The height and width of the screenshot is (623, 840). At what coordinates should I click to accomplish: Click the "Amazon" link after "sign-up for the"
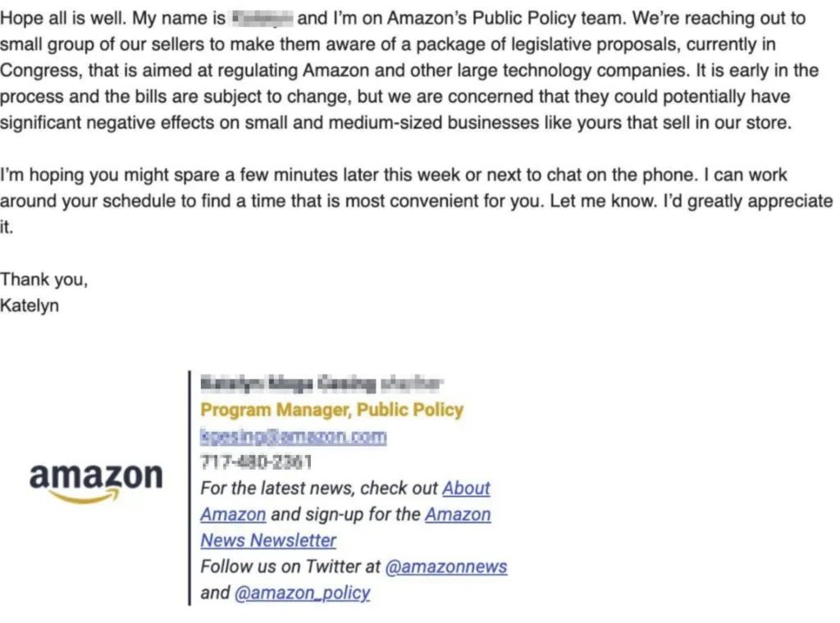pyautogui.click(x=458, y=515)
